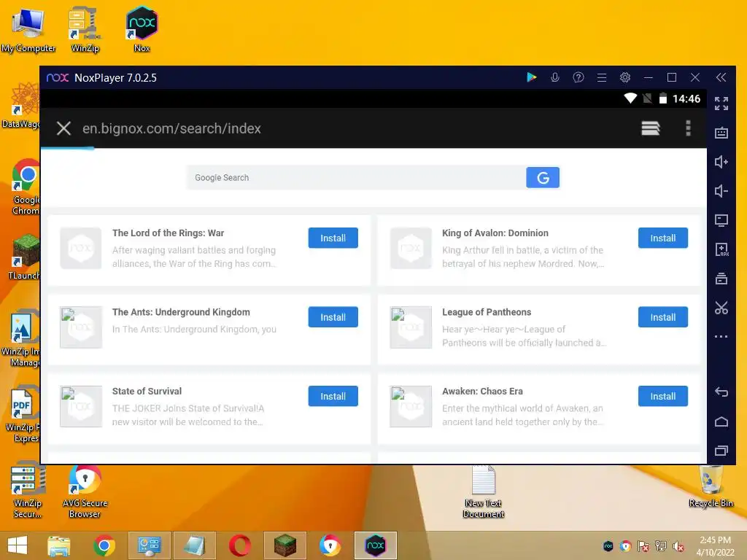The image size is (747, 560).
Task: Click the en.bignox.com address bar
Action: 171,128
